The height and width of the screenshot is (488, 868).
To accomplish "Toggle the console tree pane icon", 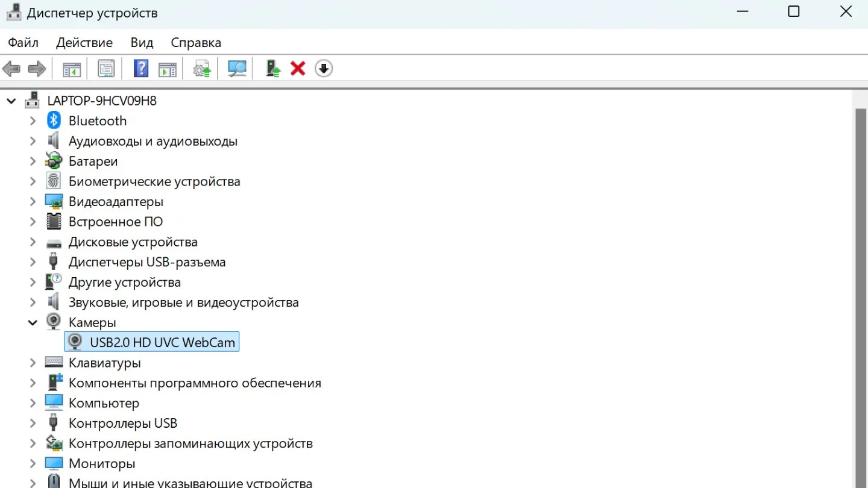I will point(72,69).
